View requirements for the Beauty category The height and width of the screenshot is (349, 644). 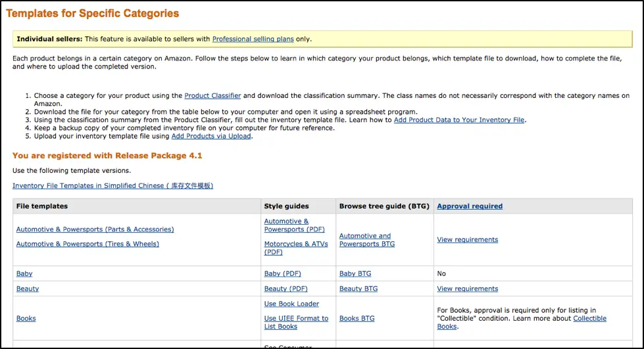pyautogui.click(x=467, y=289)
